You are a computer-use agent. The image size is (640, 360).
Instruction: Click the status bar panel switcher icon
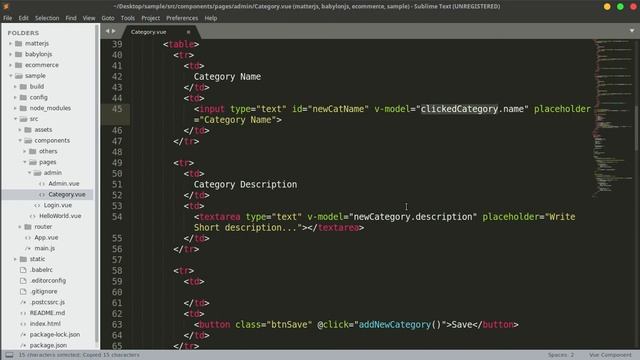pyautogui.click(x=9, y=355)
